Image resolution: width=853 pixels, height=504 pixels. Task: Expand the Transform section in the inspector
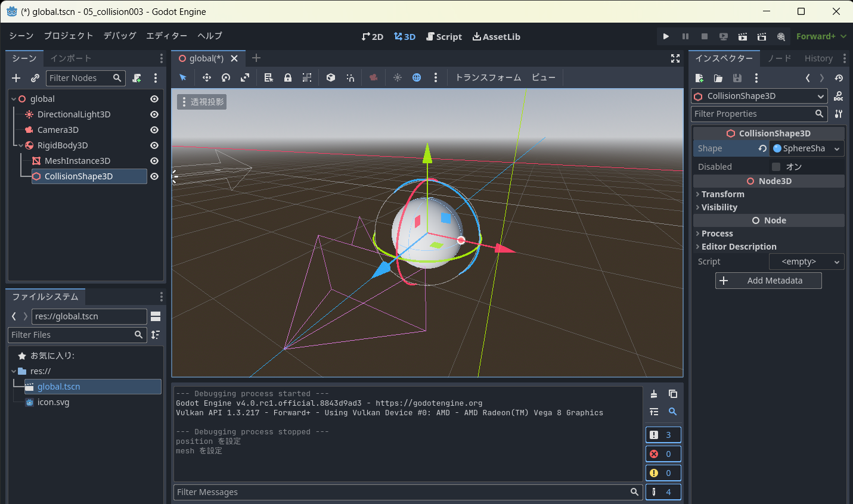pos(722,194)
